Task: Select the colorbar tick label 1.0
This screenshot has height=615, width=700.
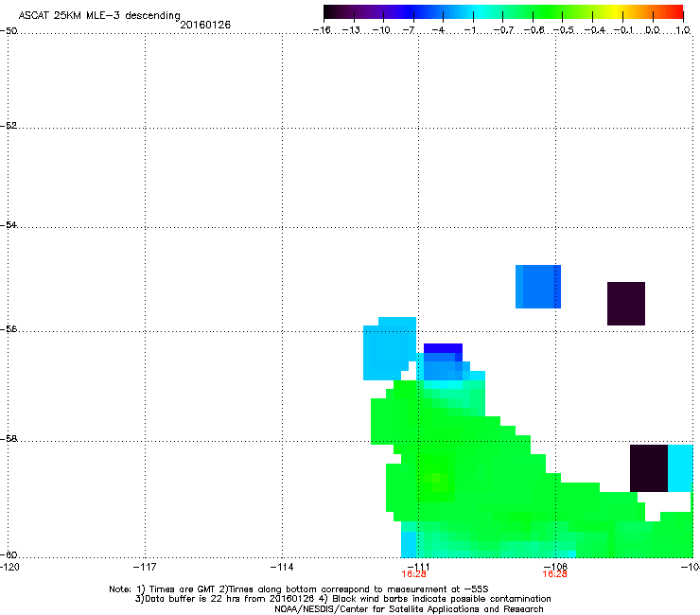Action: [683, 30]
